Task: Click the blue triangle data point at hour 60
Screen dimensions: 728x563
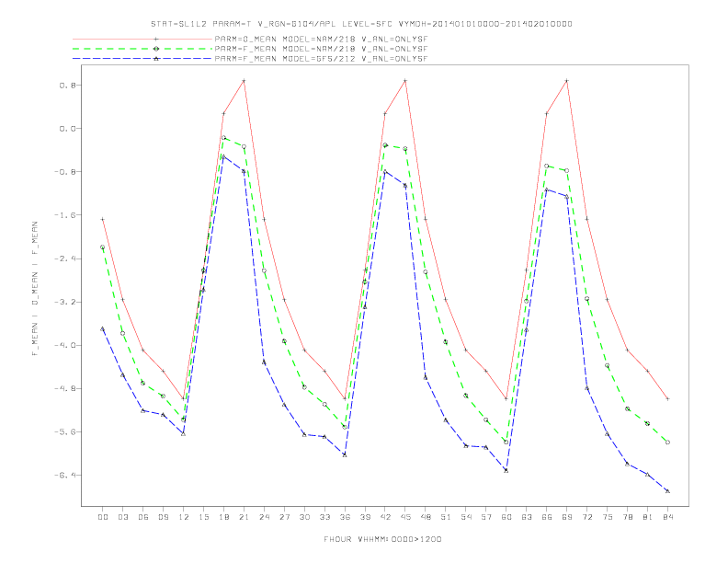Action: 506,471
